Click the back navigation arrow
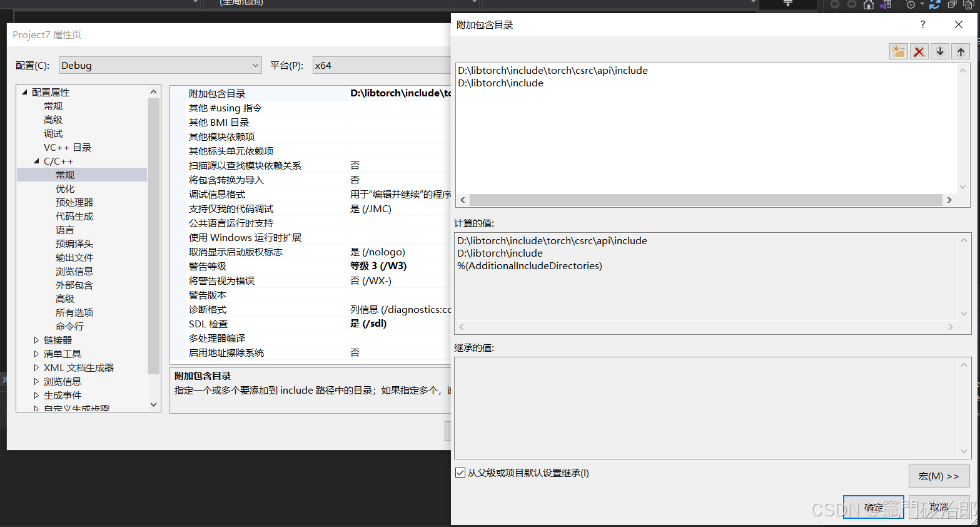The height and width of the screenshot is (527, 980). pos(836,4)
